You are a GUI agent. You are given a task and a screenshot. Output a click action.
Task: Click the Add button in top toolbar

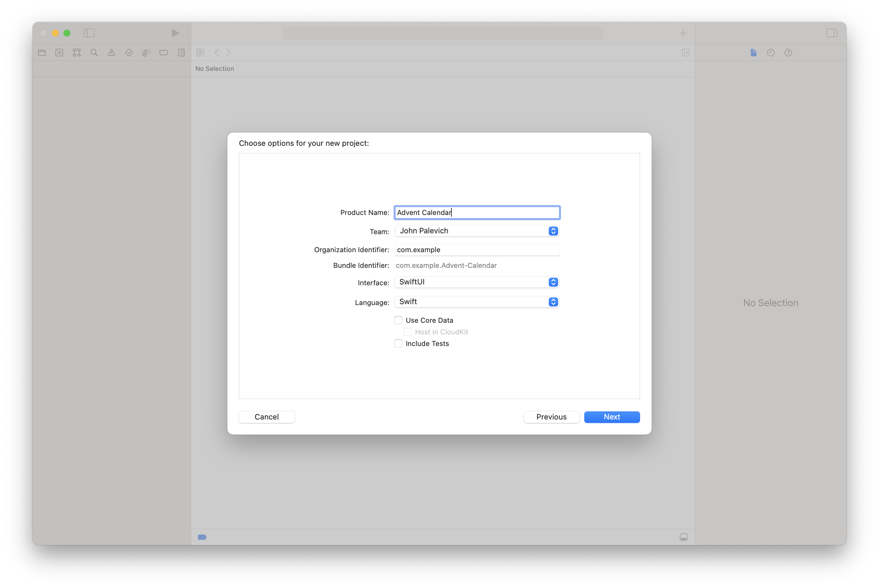pyautogui.click(x=683, y=32)
